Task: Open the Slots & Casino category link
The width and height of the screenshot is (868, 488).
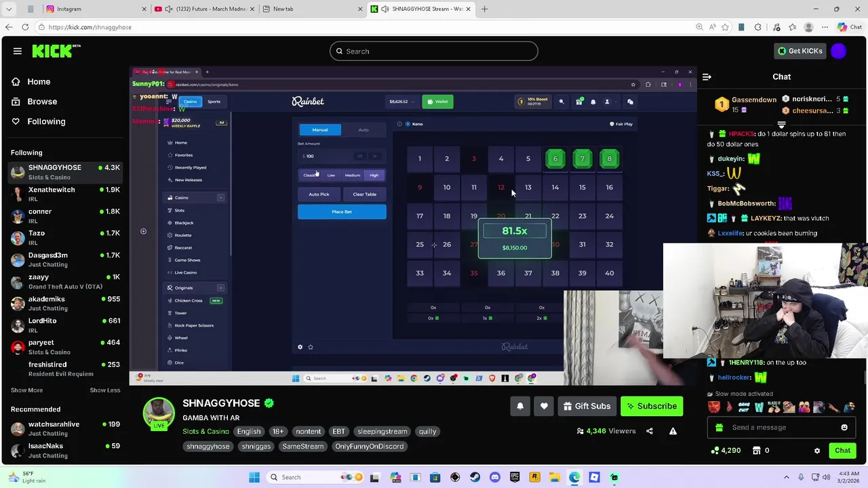Action: [205, 432]
